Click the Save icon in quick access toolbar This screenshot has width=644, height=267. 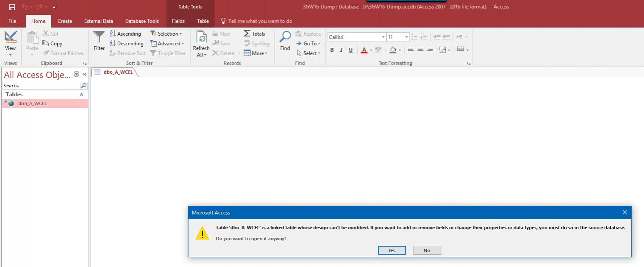point(12,7)
